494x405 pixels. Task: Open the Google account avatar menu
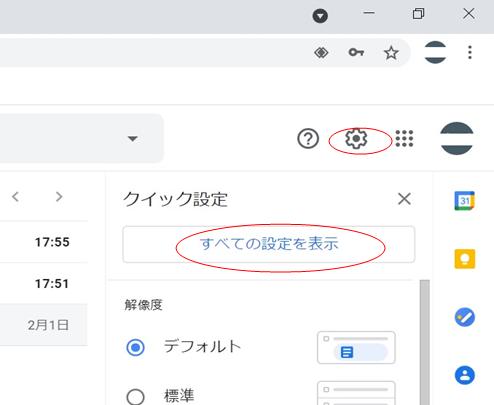pos(457,138)
